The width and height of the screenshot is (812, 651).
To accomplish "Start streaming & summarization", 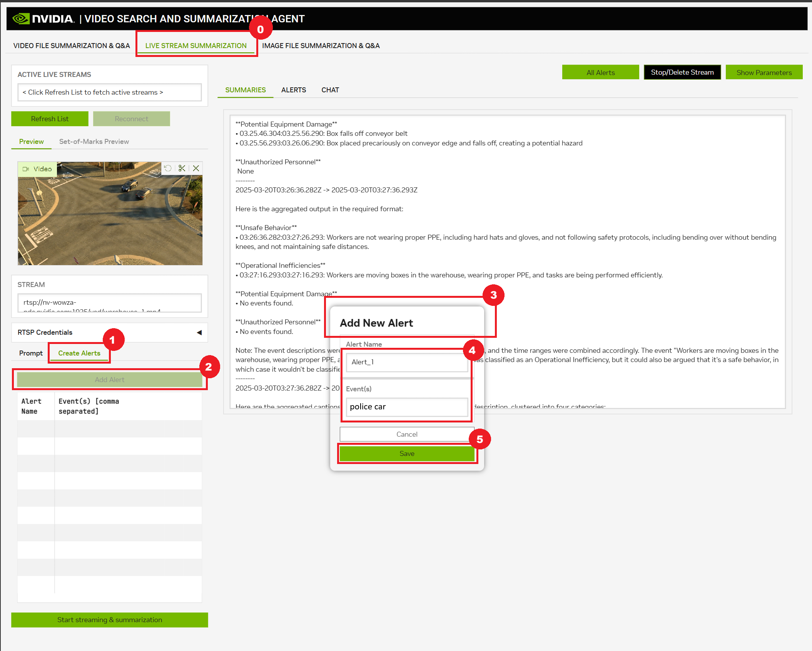I will tap(109, 619).
